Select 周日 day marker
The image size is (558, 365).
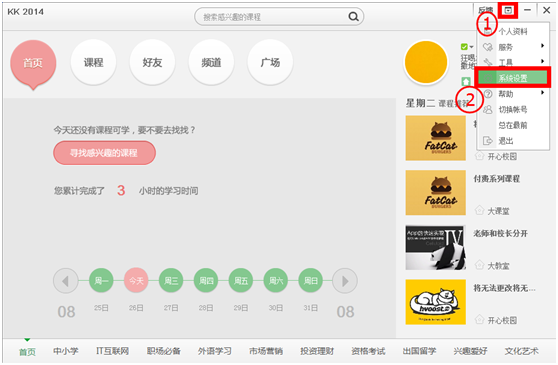[310, 281]
